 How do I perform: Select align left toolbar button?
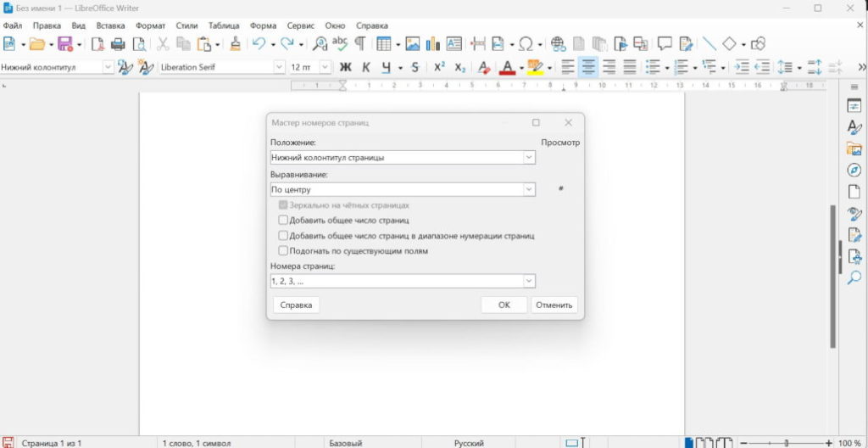568,67
